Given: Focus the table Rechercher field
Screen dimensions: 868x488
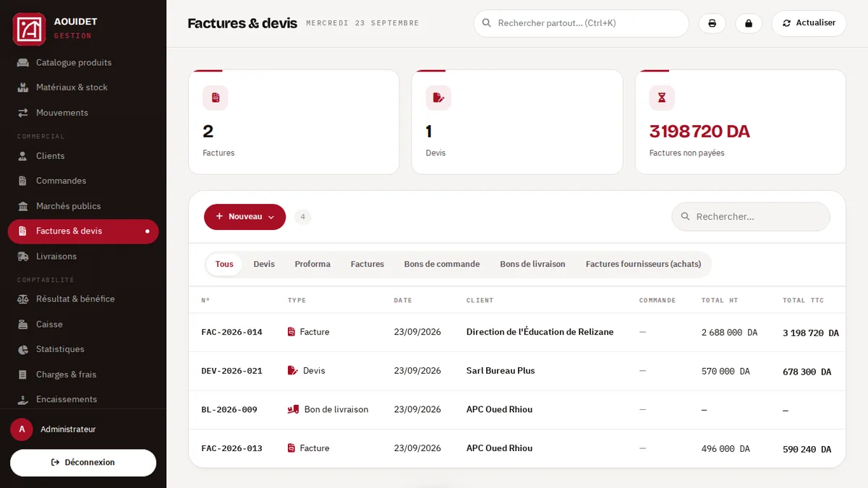Looking at the screenshot, I should [x=751, y=217].
